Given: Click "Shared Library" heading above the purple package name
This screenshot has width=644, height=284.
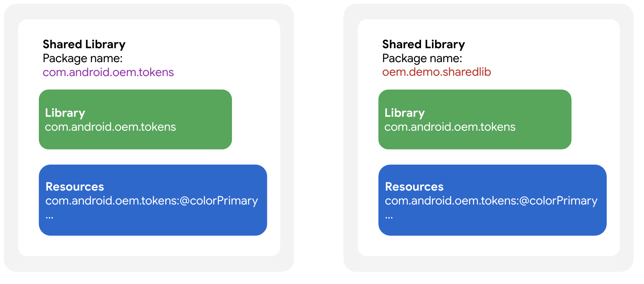Looking at the screenshot, I should (x=84, y=44).
